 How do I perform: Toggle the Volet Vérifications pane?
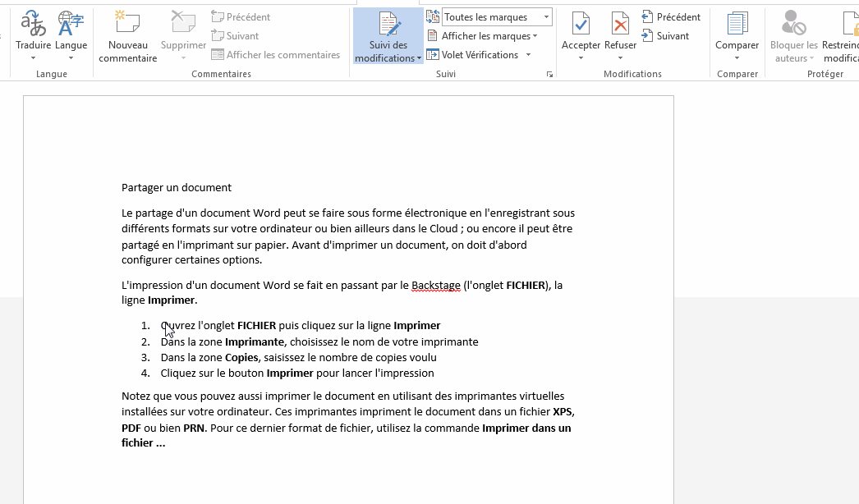(x=473, y=55)
